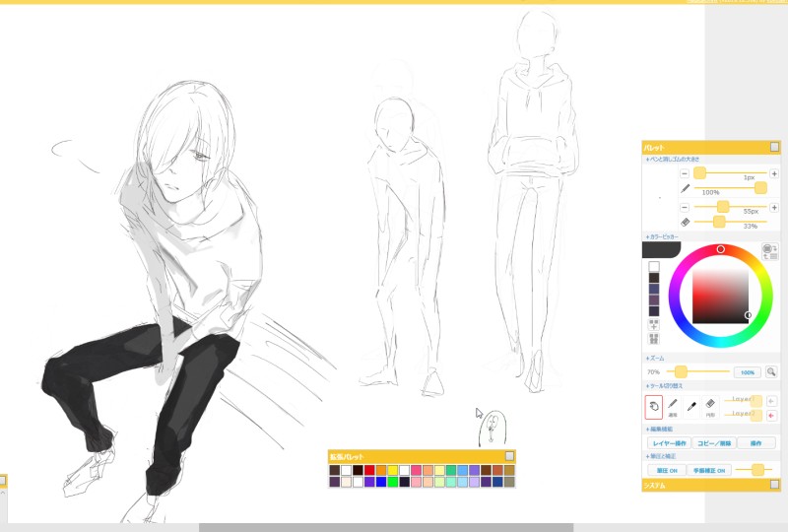Click the pen size plus button
This screenshot has width=788, height=532.
point(774,173)
